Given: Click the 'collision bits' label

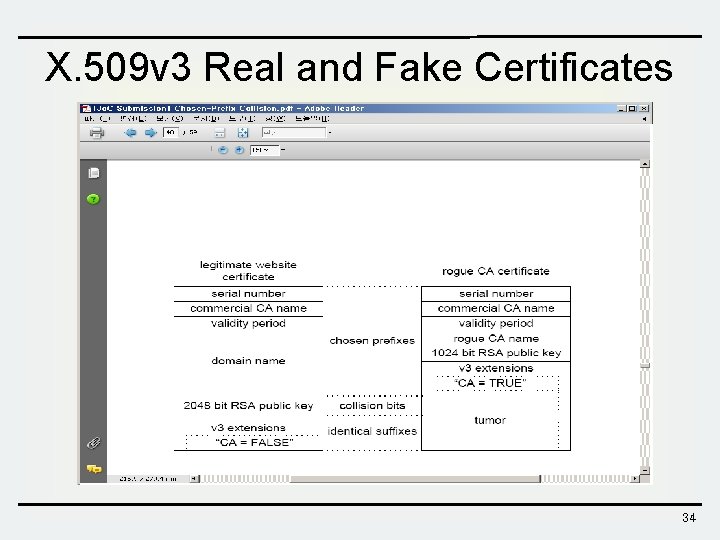Looking at the screenshot, I should click(372, 405).
